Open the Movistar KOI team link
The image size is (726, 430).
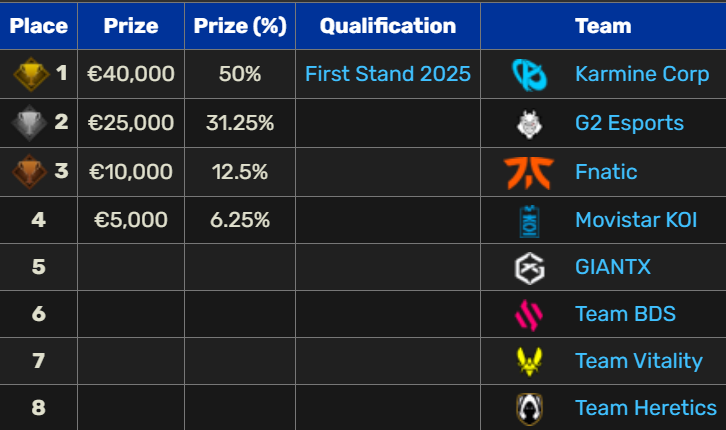(x=636, y=220)
